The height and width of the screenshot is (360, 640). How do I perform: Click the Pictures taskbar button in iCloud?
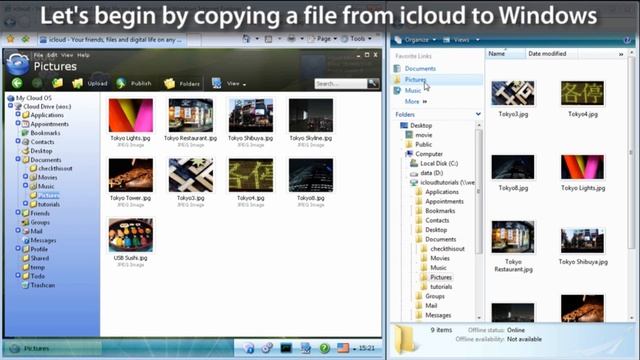52,348
